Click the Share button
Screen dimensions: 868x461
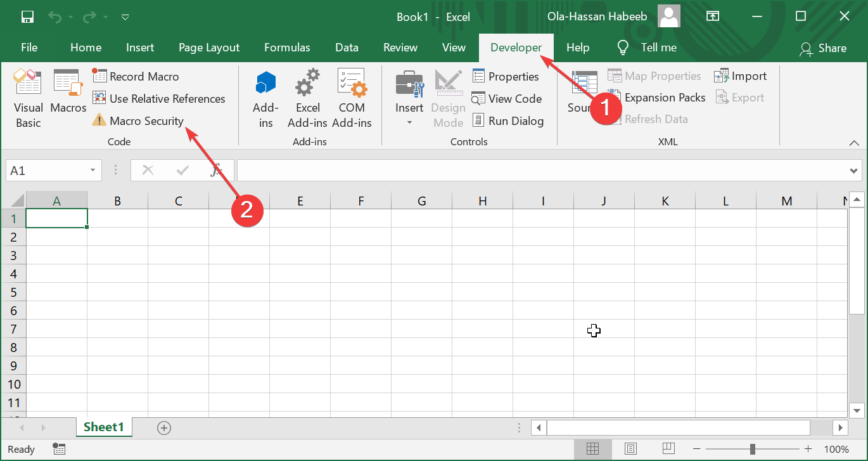point(823,48)
